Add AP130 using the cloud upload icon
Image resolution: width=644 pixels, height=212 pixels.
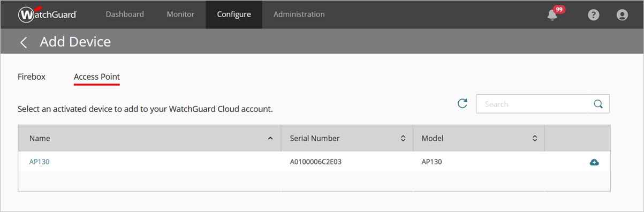click(x=594, y=162)
